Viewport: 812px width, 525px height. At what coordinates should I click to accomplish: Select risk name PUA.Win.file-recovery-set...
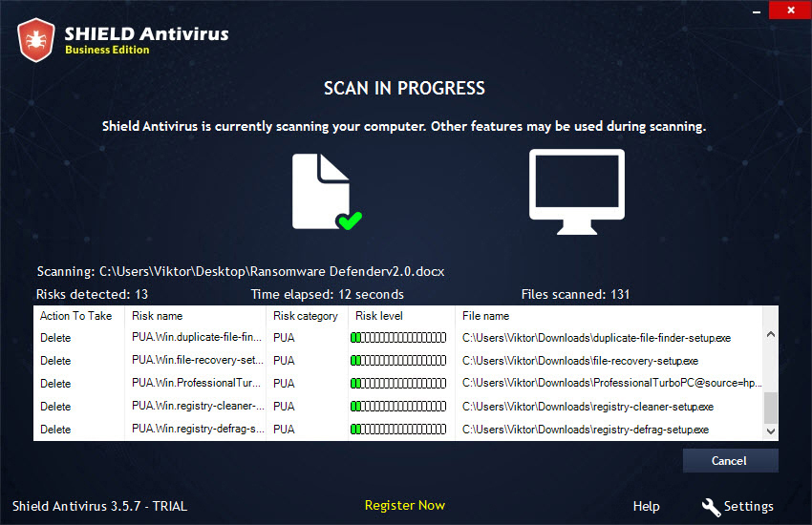coord(198,360)
